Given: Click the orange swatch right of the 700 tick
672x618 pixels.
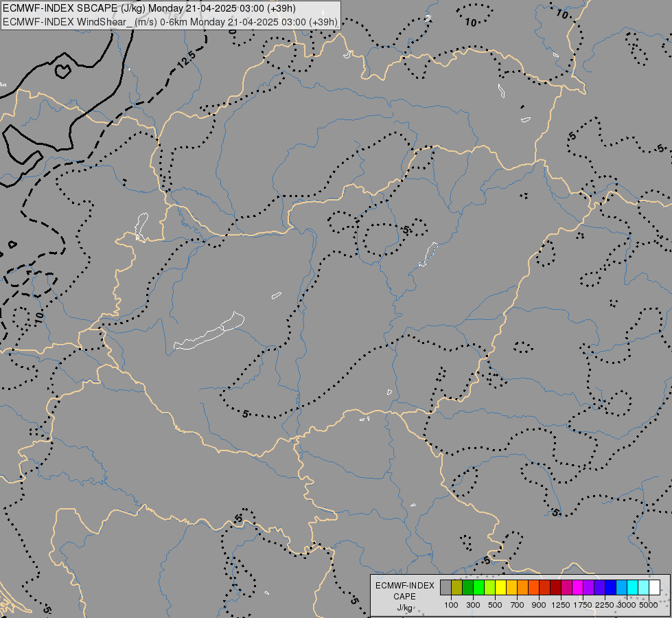Looking at the screenshot, I should pyautogui.click(x=523, y=587).
